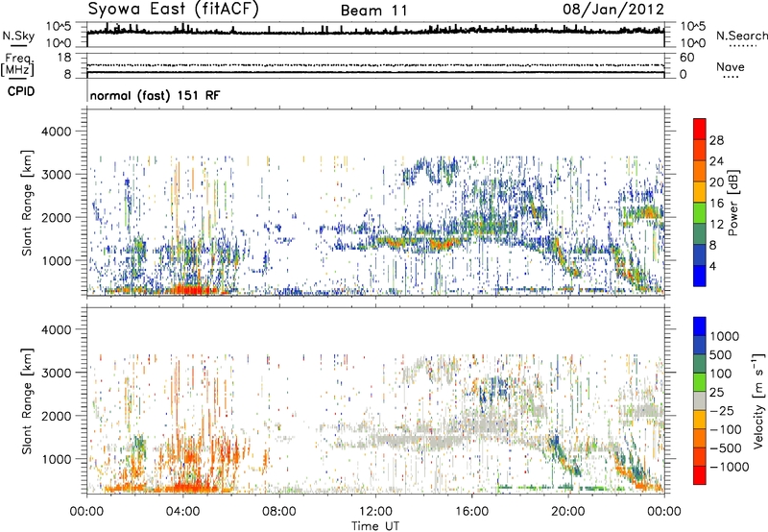The image size is (768, 532).
Task: Click the 'N.Search' legend label
Action: pos(741,36)
